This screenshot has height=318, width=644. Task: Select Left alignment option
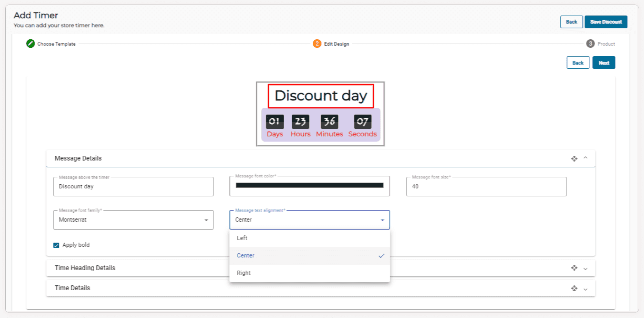pos(242,238)
